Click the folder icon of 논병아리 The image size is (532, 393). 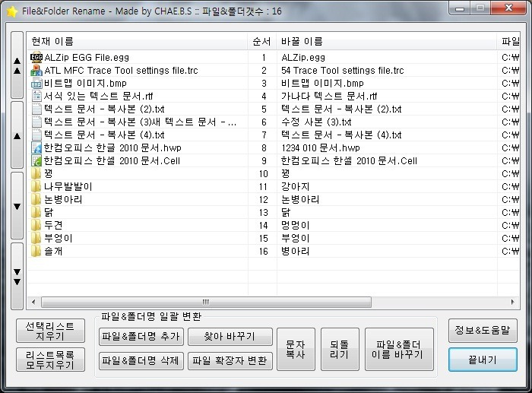tap(36, 199)
